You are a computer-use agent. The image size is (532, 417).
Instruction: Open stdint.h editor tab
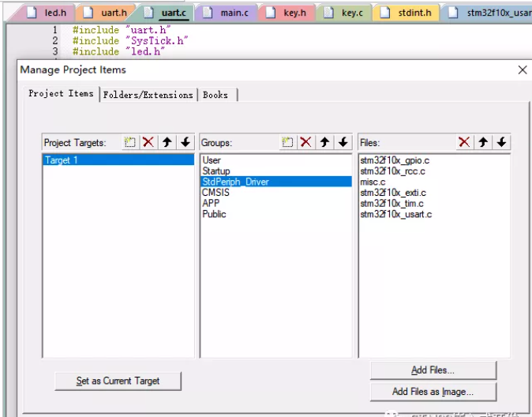(x=406, y=13)
